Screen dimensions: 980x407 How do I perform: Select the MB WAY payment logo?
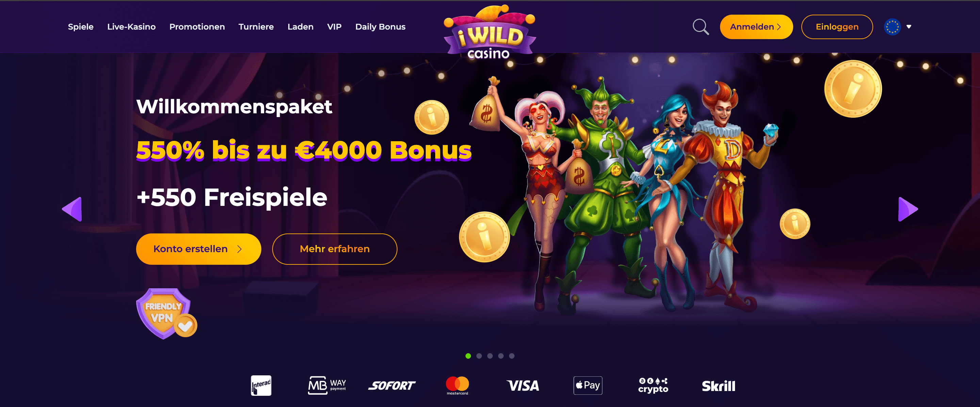coord(327,386)
